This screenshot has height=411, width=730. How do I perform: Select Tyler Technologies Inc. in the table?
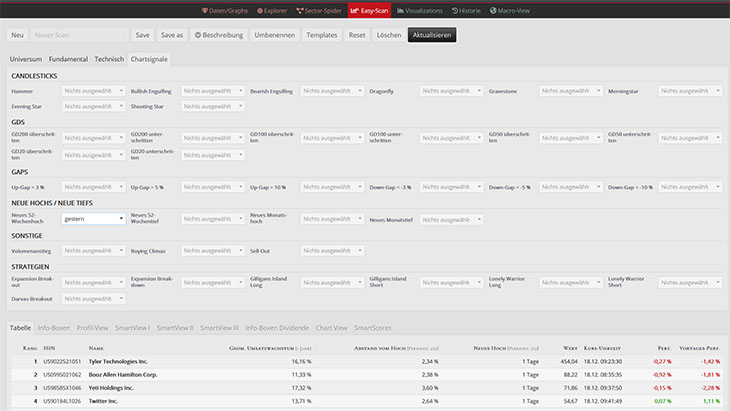[x=118, y=361]
